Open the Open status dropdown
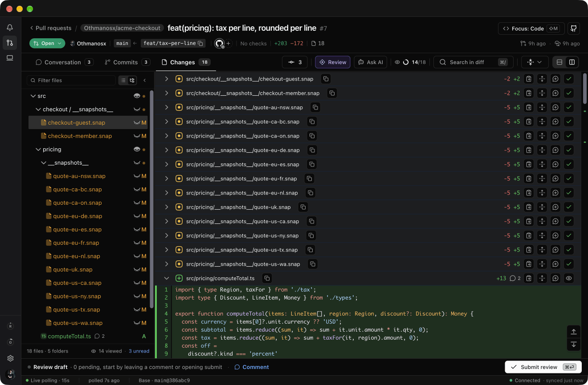 (x=47, y=44)
